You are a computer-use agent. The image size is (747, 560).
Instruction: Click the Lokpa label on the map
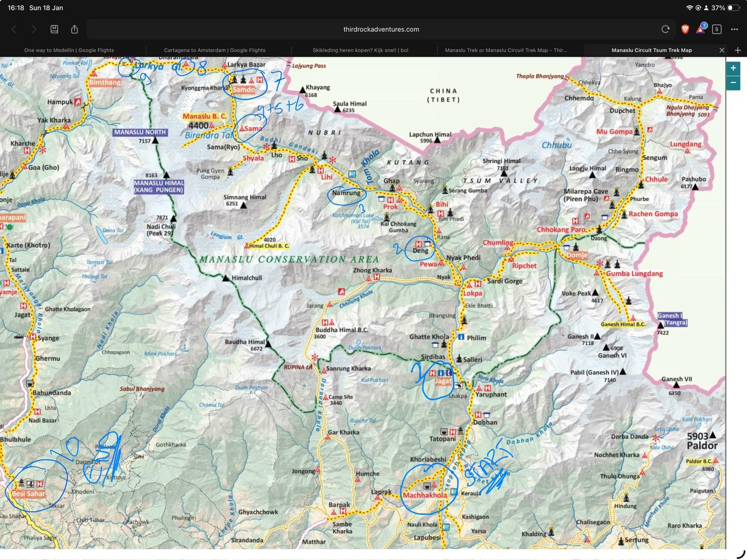coord(472,293)
